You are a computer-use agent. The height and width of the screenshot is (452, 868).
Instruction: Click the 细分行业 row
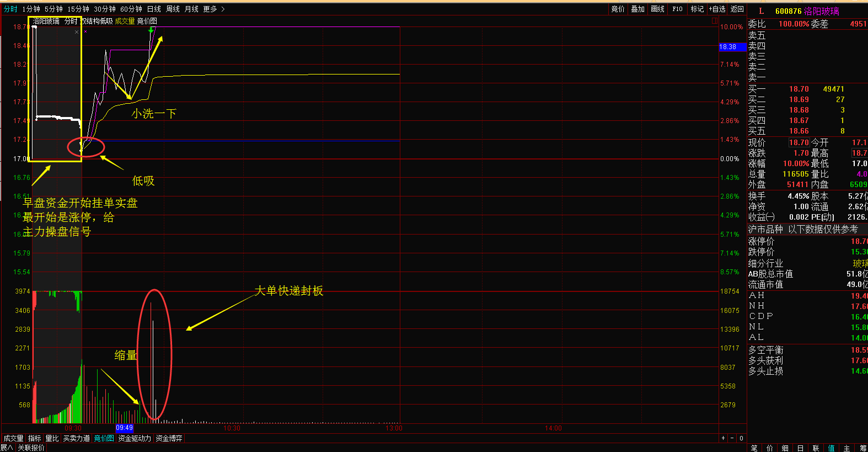[808, 263]
